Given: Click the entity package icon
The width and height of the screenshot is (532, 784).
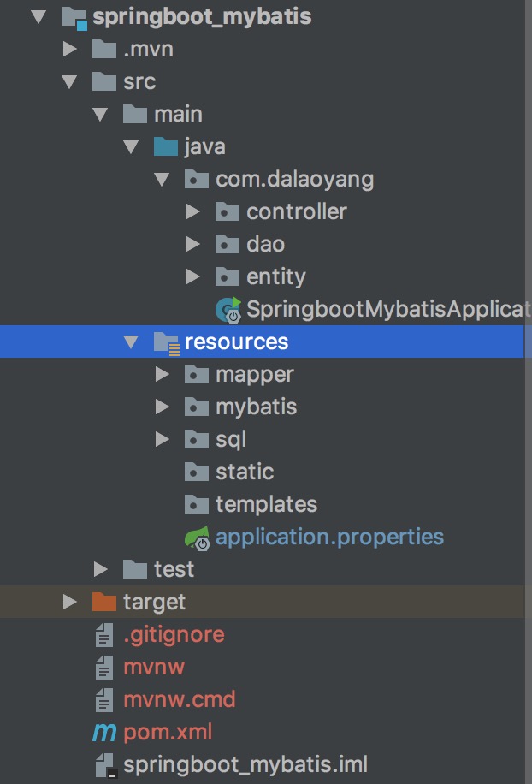Looking at the screenshot, I should pyautogui.click(x=228, y=276).
